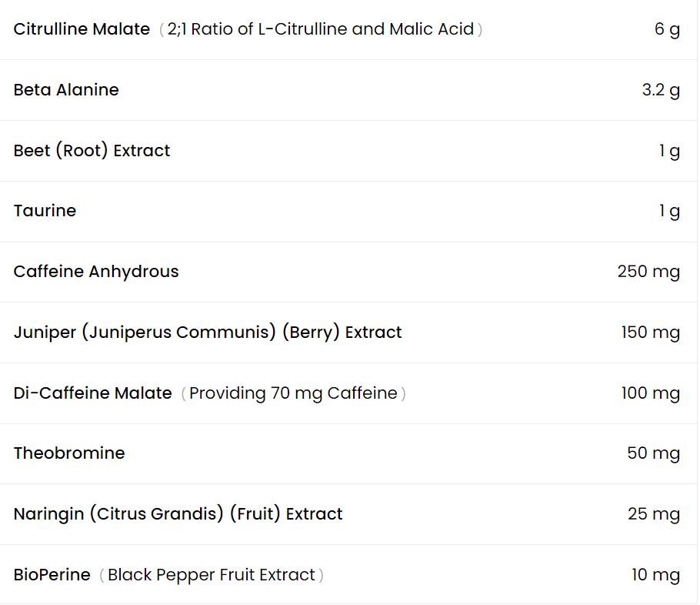700x605 pixels.
Task: Click the 100 mg Di-Caffeine Malate amount
Action: pos(651,393)
